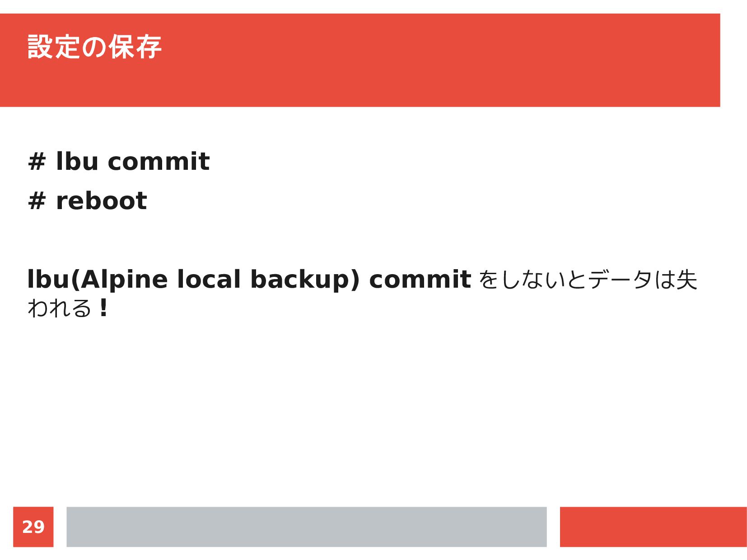Click bold commit in the paragraph sentence

point(420,279)
